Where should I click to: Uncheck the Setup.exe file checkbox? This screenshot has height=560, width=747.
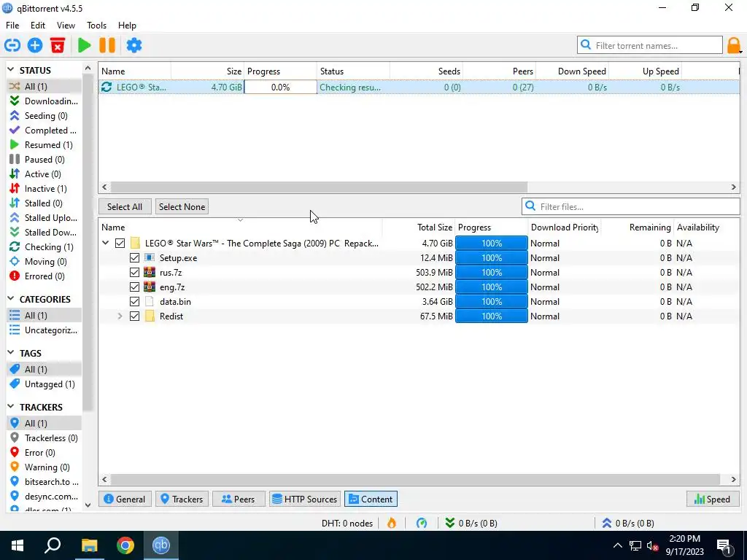134,258
